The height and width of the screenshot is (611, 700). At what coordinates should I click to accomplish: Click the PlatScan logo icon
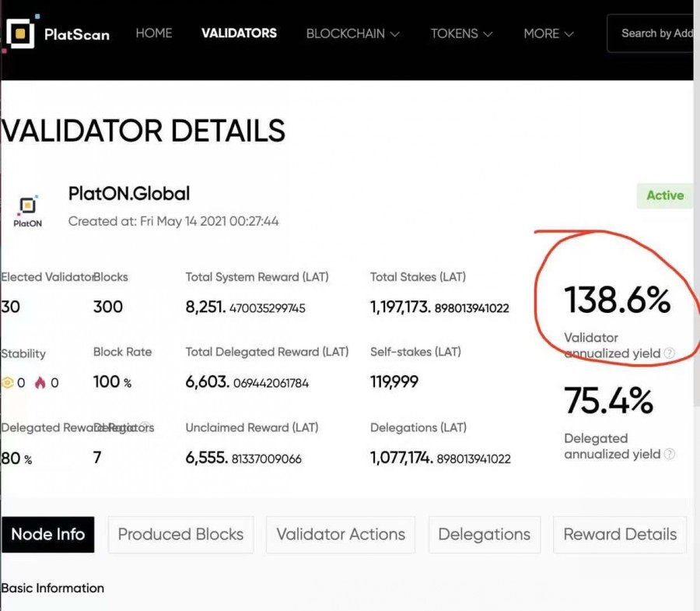click(20, 33)
